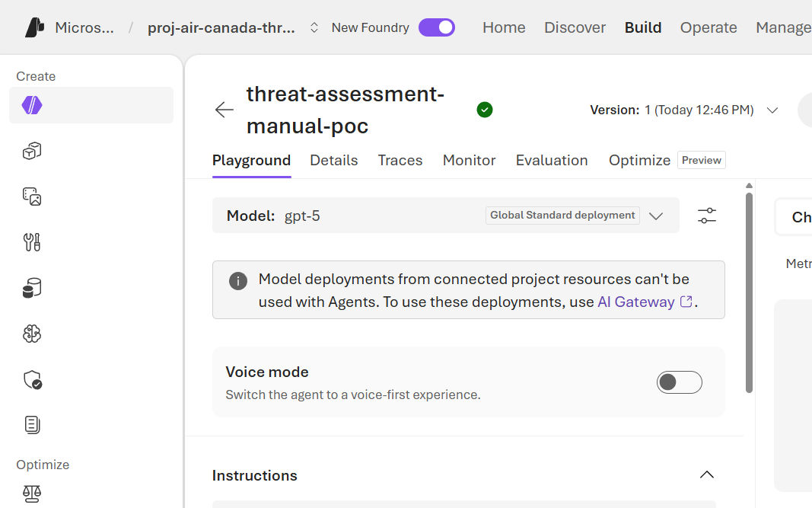Switch to the Traces tab

coord(400,160)
